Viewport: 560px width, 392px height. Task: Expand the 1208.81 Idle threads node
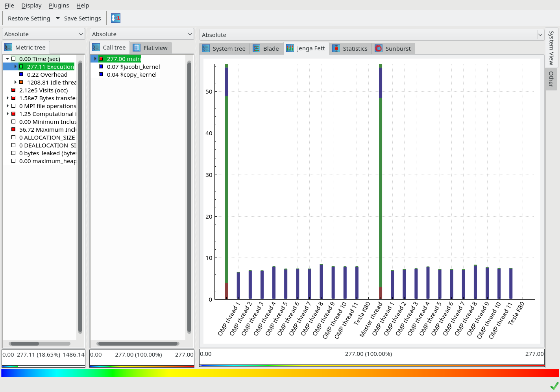(15, 82)
